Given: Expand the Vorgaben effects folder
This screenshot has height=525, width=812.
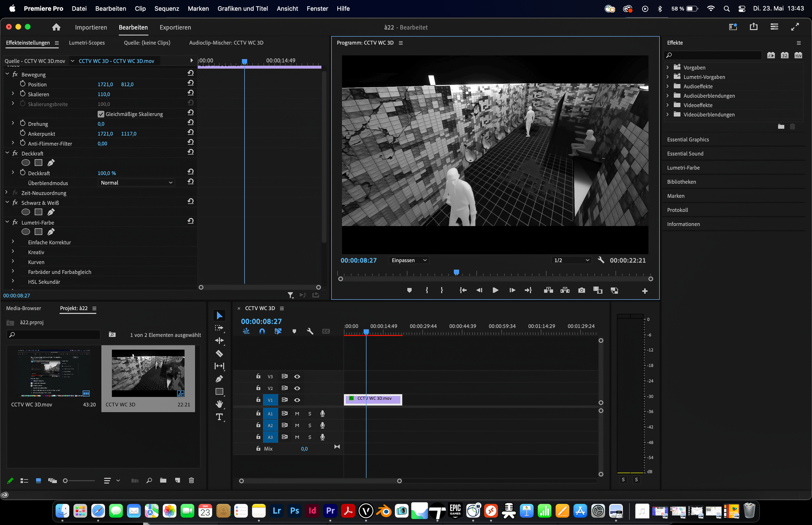Looking at the screenshot, I should pos(667,68).
